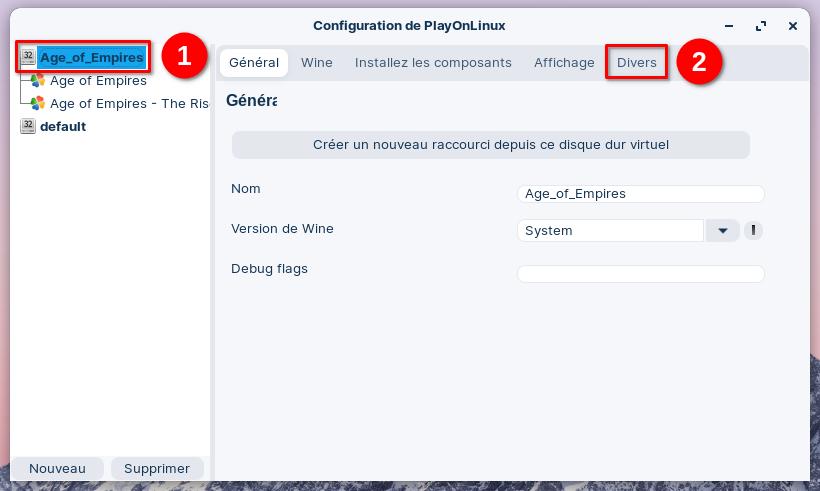Screen dimensions: 820x491
Task: Select the default virtual drive
Action: (63, 127)
